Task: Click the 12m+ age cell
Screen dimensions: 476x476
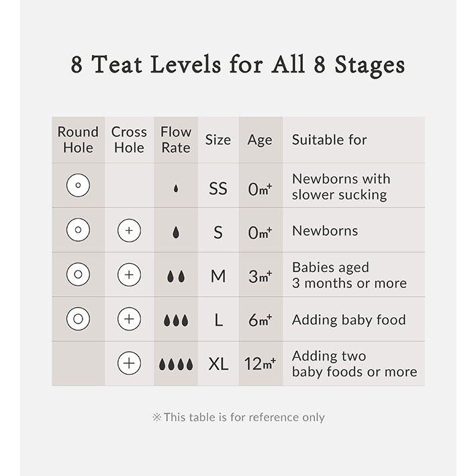Action: click(x=260, y=364)
